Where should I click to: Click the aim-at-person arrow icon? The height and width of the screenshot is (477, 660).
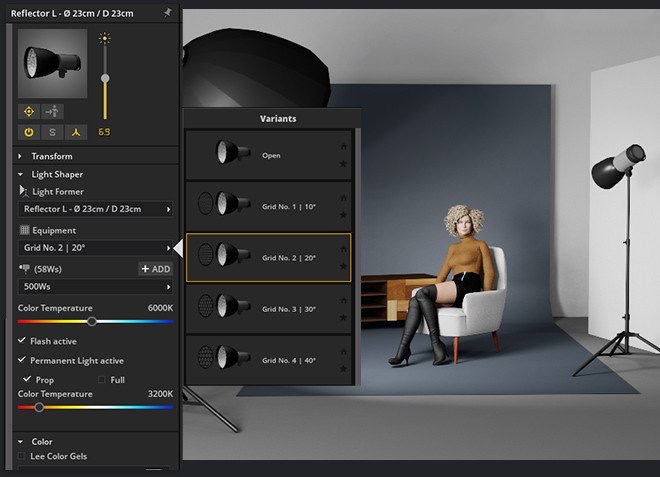pyautogui.click(x=52, y=112)
